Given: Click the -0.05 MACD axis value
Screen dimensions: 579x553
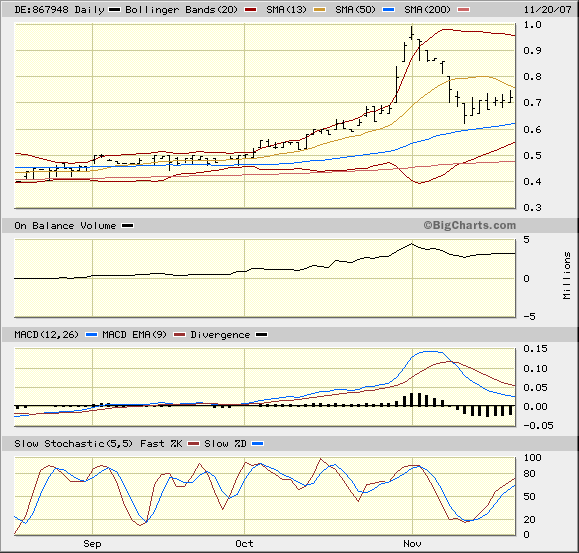Looking at the screenshot, I should click(x=538, y=426).
